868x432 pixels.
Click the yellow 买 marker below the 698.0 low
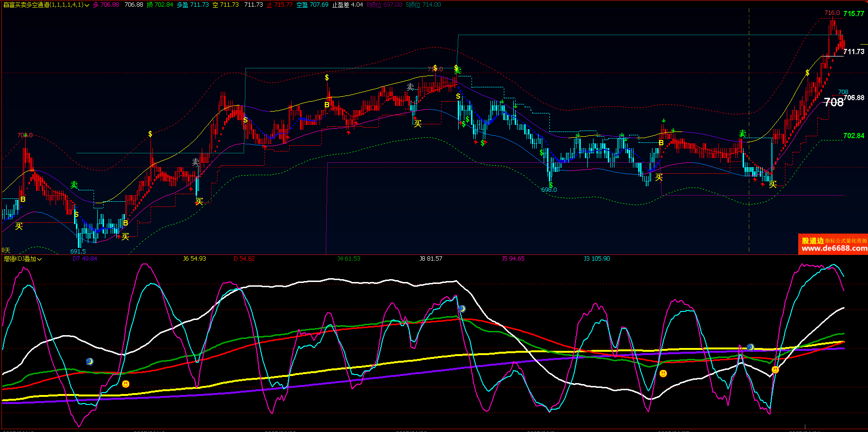(x=659, y=177)
